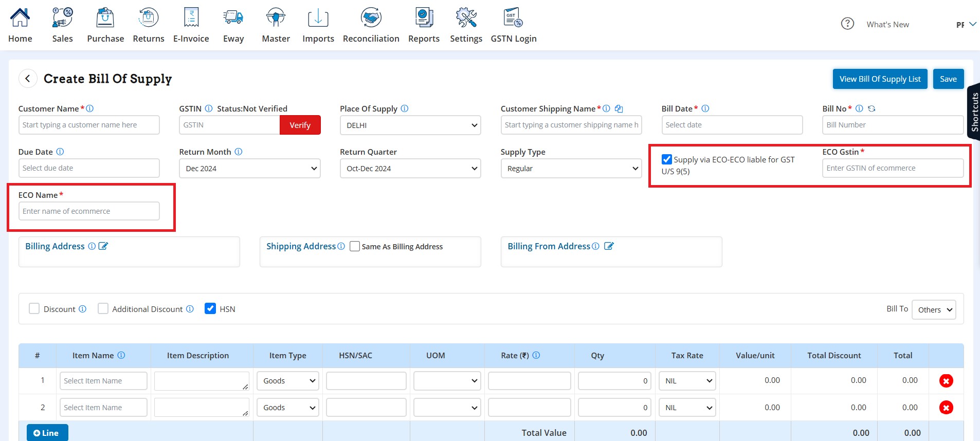Open the Return Quarter Oct-Dec 2024 dropdown
The height and width of the screenshot is (441, 980).
pyautogui.click(x=410, y=169)
